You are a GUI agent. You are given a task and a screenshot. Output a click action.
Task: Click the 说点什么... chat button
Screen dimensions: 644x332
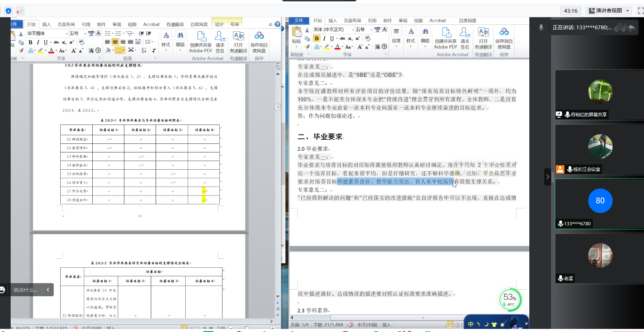[25, 290]
